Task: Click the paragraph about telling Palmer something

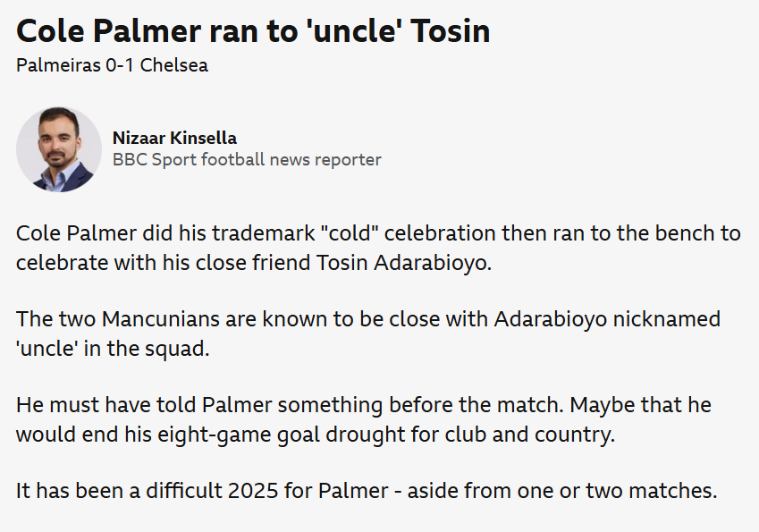Action: [x=364, y=419]
